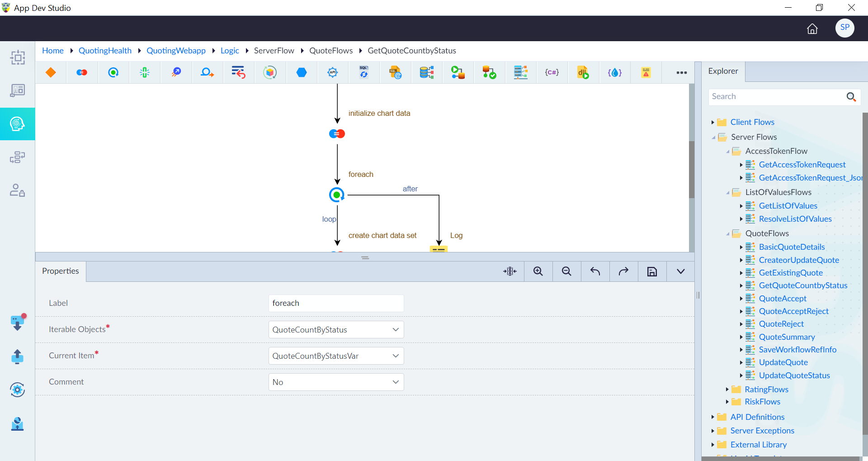Open the AI brain sidebar icon
The image size is (868, 461).
pos(17,124)
